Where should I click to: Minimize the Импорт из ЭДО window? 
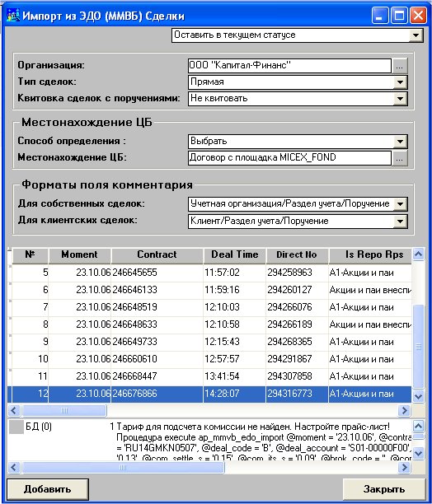click(x=379, y=16)
